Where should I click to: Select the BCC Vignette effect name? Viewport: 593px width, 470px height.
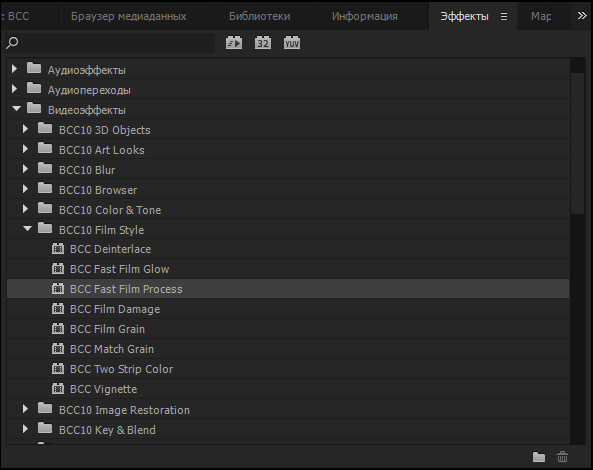click(104, 389)
